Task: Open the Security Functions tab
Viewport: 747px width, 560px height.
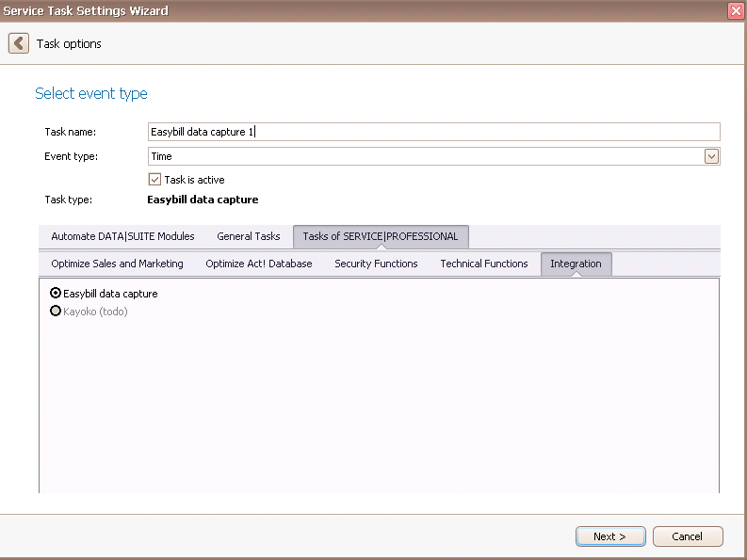Action: pos(376,264)
